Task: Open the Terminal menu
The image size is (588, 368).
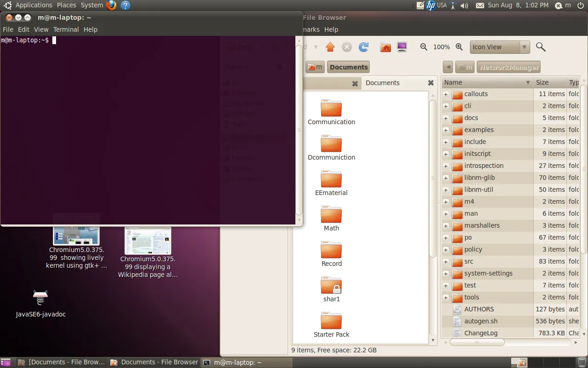Action: (x=66, y=29)
